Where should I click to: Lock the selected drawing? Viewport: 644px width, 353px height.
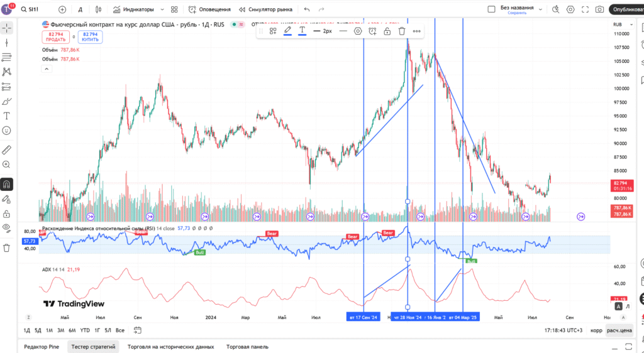click(x=387, y=31)
